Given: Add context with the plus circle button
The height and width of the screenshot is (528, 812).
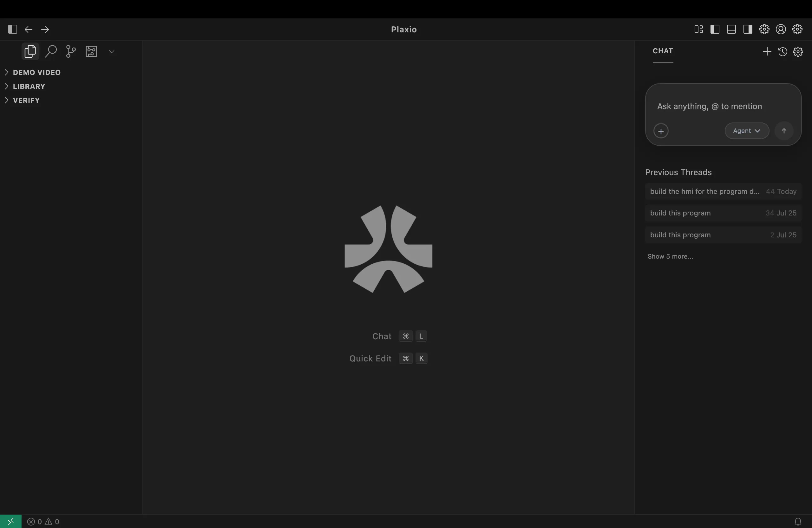Looking at the screenshot, I should click(x=661, y=131).
